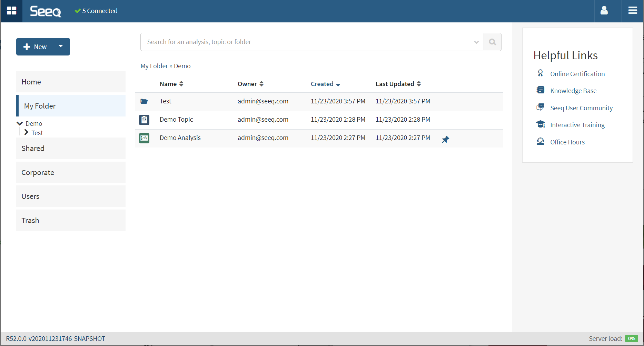Click the Seeq home grid icon
The image size is (644, 346).
11,11
